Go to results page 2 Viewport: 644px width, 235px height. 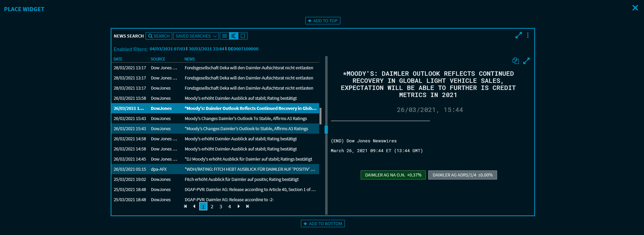click(212, 207)
